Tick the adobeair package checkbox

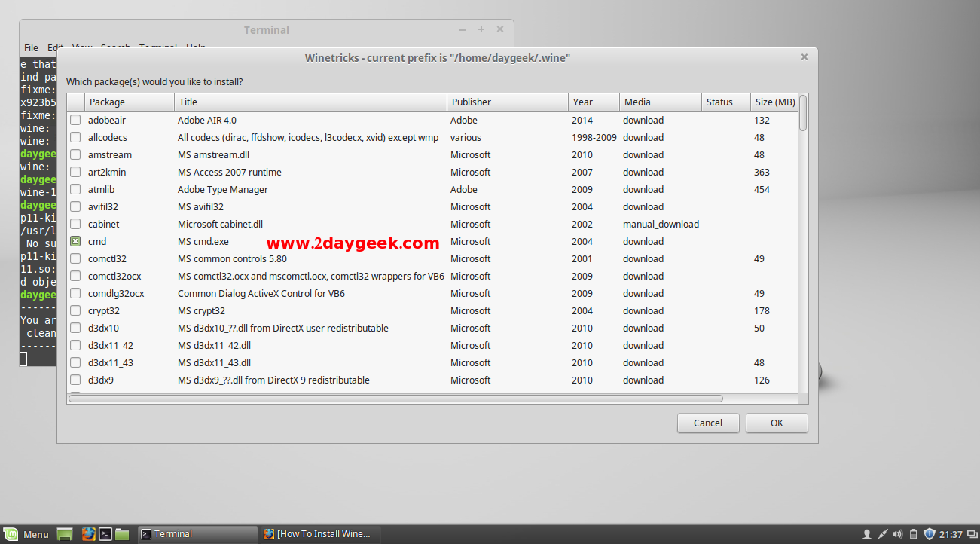coord(75,120)
